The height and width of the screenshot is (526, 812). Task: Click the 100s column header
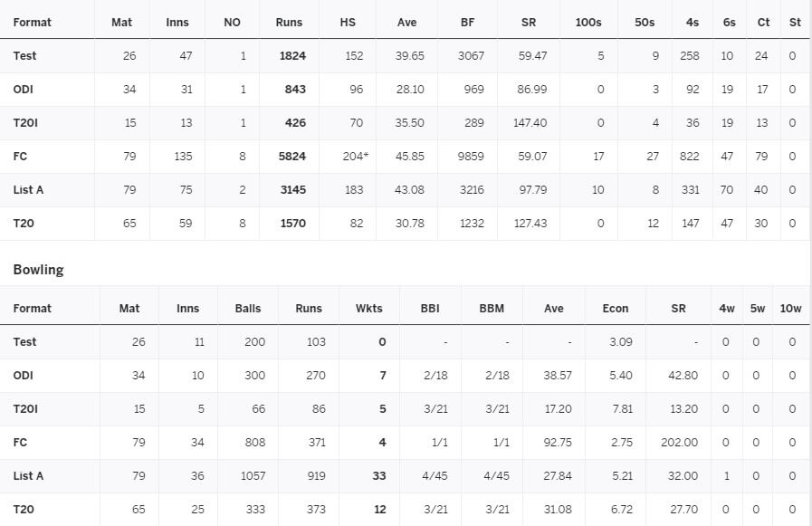(588, 23)
